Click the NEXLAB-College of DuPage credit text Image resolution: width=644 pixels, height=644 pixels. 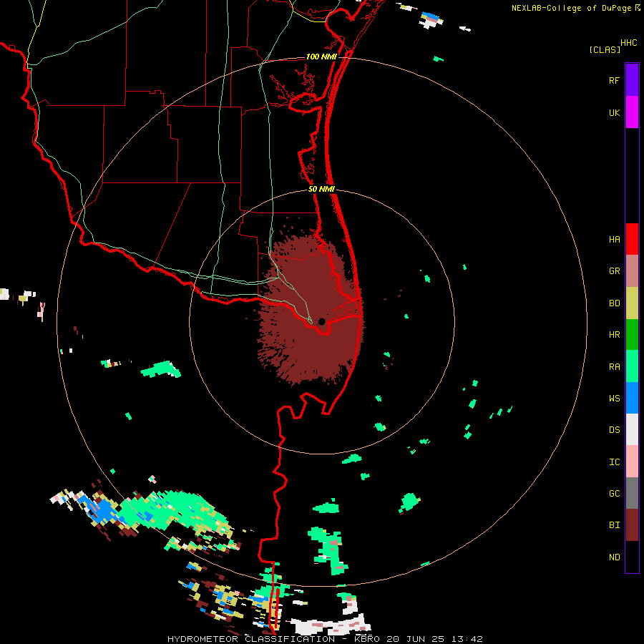tap(571, 8)
